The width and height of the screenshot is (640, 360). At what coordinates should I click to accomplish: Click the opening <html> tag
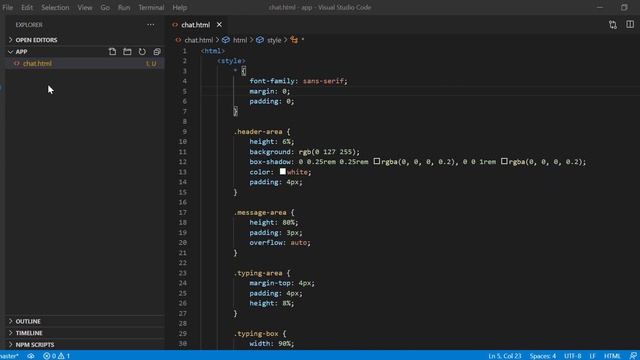[x=213, y=51]
